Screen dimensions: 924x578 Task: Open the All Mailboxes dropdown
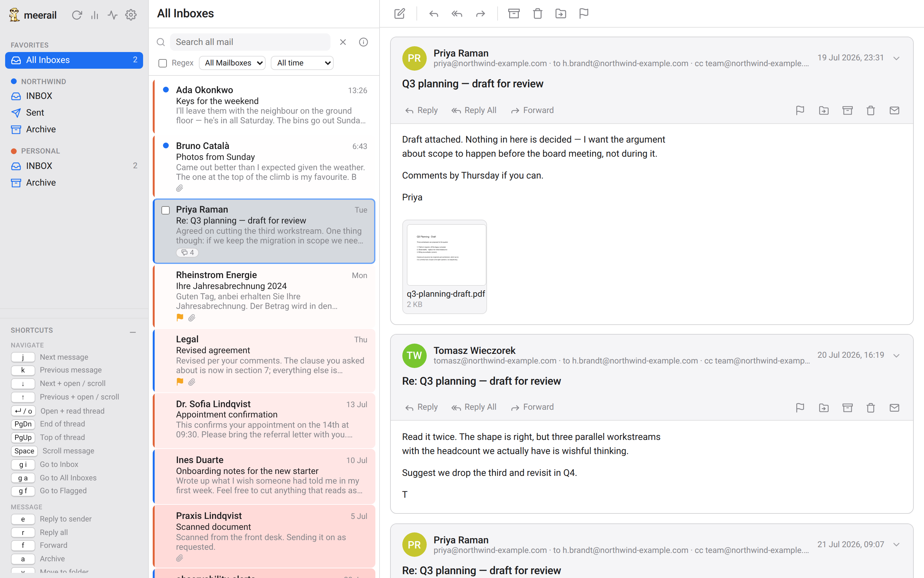click(x=232, y=63)
